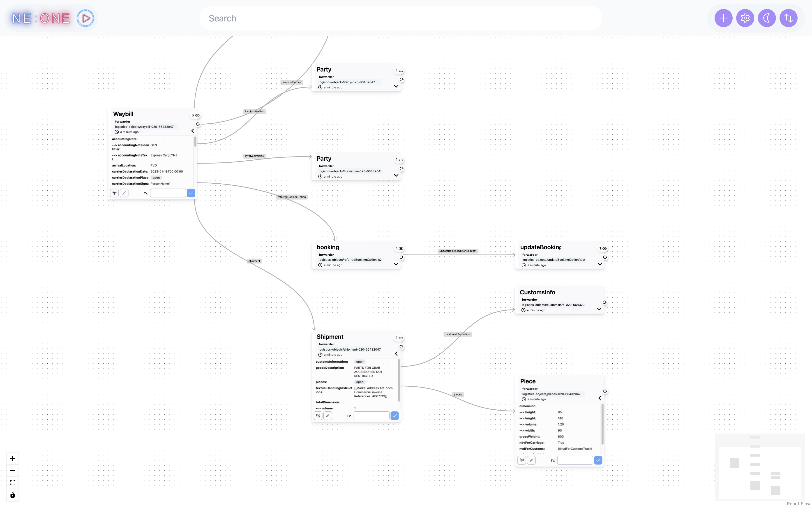Zoom in with the plus control

click(x=12, y=459)
